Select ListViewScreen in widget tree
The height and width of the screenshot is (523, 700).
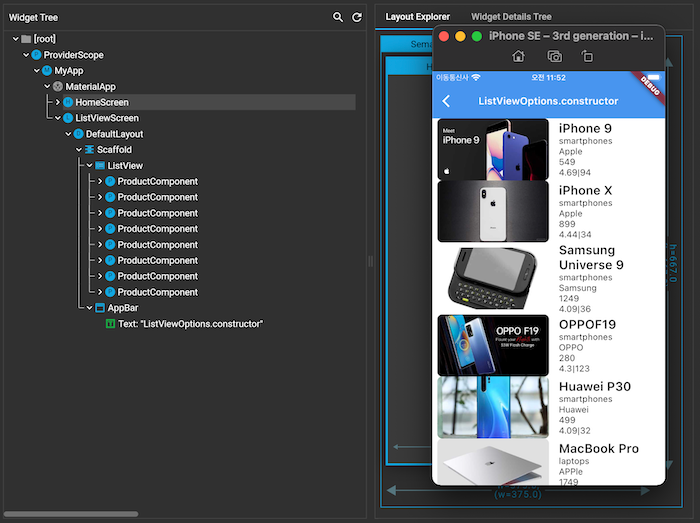pos(107,118)
